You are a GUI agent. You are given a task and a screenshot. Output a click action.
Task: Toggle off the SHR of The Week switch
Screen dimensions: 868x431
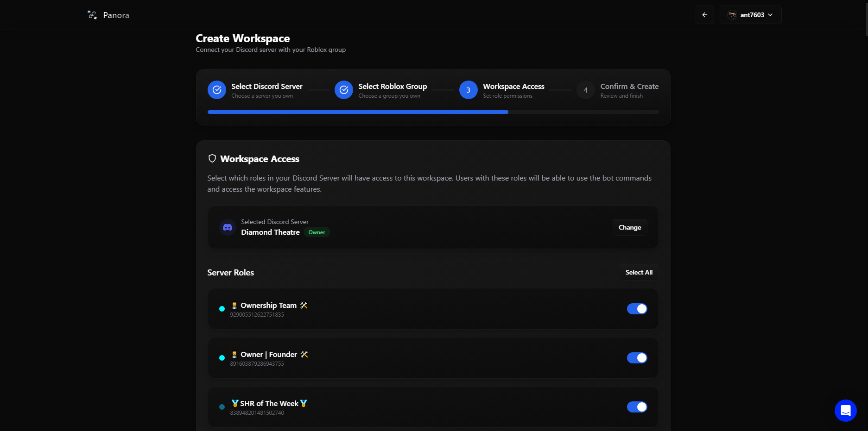tap(637, 407)
